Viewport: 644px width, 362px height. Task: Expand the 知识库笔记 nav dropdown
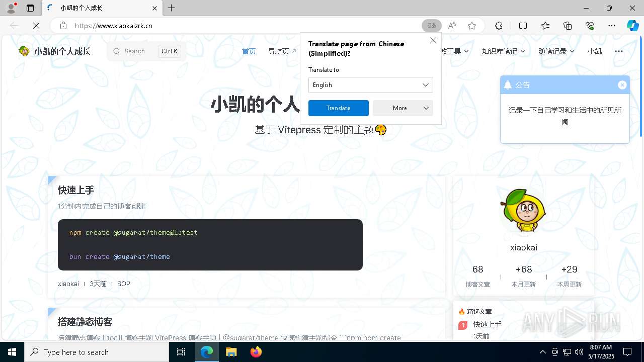coord(503,51)
